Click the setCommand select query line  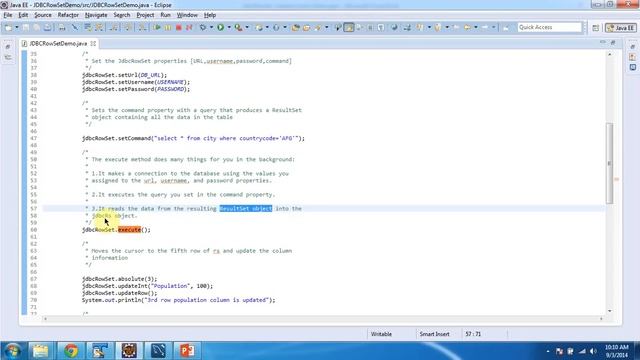tap(193, 138)
